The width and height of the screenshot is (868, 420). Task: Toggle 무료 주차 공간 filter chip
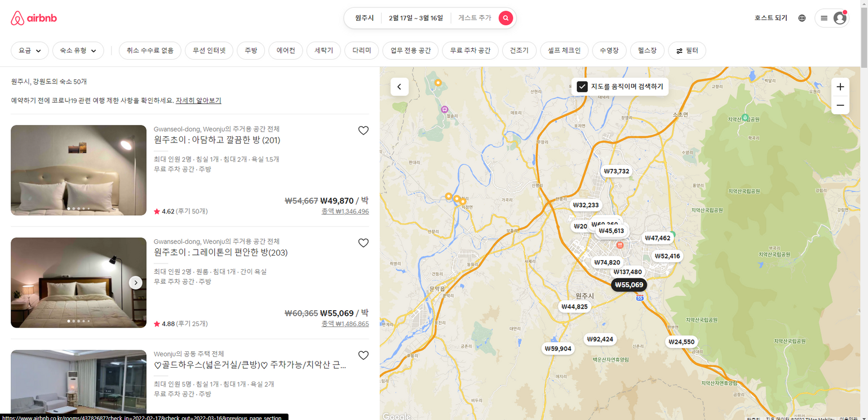click(470, 51)
